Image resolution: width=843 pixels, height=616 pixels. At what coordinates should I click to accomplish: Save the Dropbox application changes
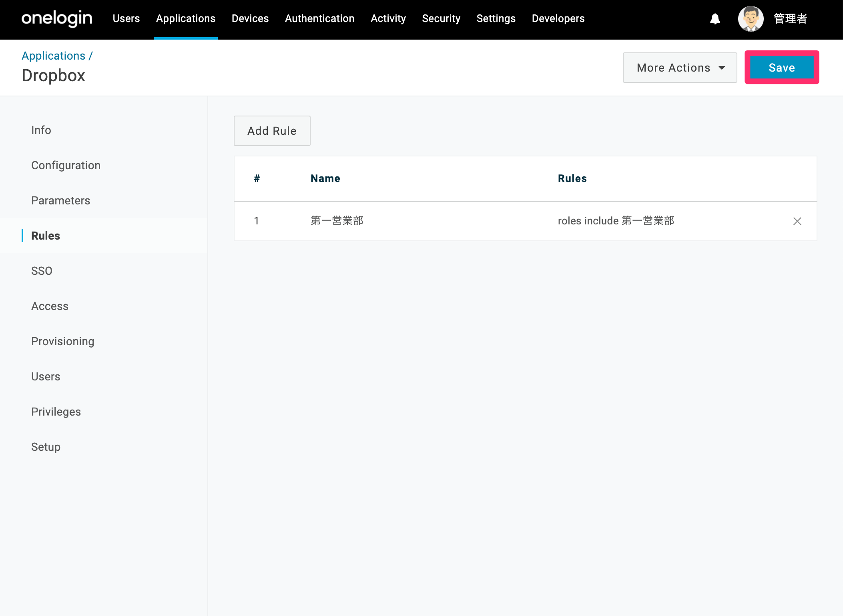click(781, 68)
